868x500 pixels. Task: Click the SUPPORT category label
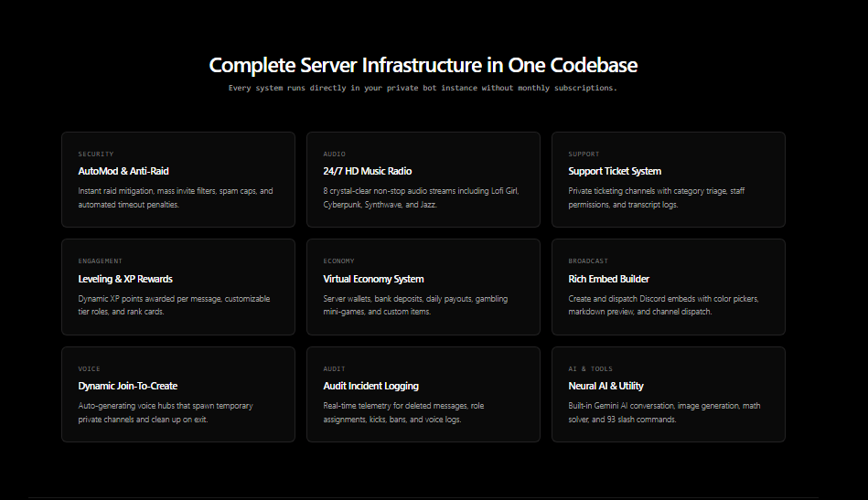coord(584,154)
